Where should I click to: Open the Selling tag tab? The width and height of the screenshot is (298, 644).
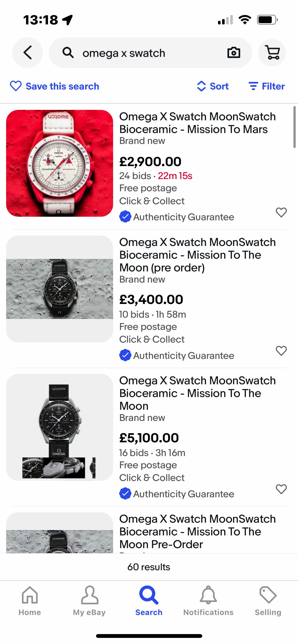pyautogui.click(x=268, y=601)
